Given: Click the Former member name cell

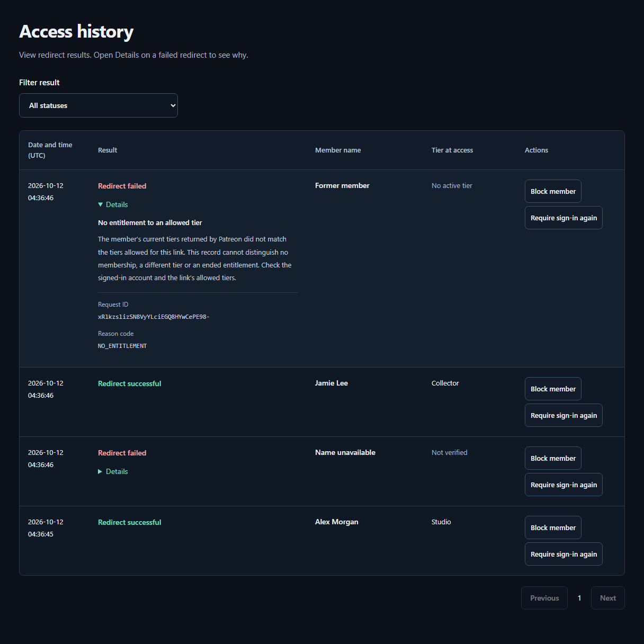Looking at the screenshot, I should (342, 185).
